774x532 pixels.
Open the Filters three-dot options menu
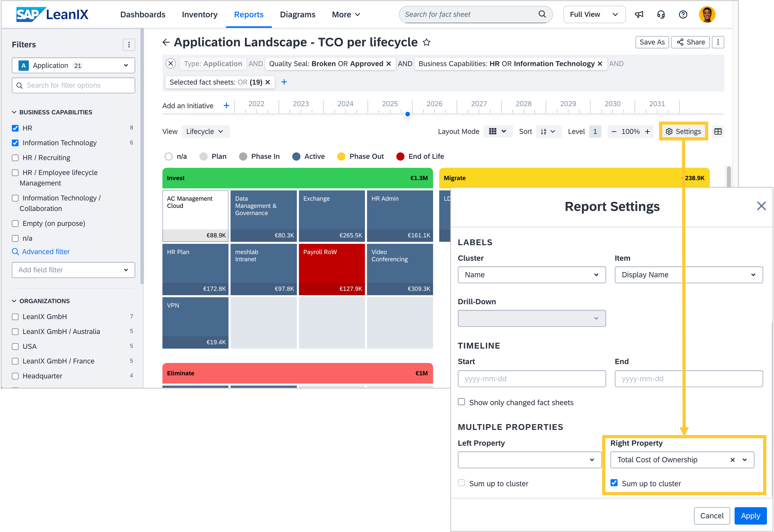(129, 45)
